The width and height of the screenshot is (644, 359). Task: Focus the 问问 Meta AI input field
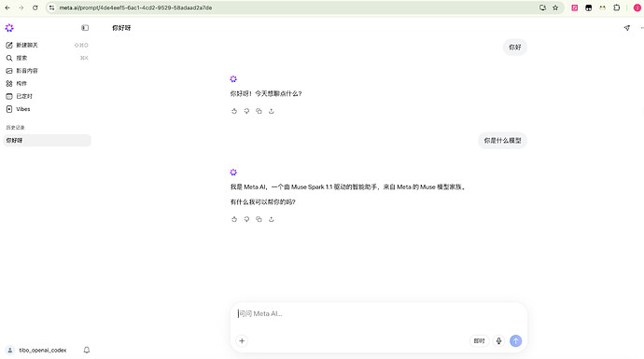378,314
